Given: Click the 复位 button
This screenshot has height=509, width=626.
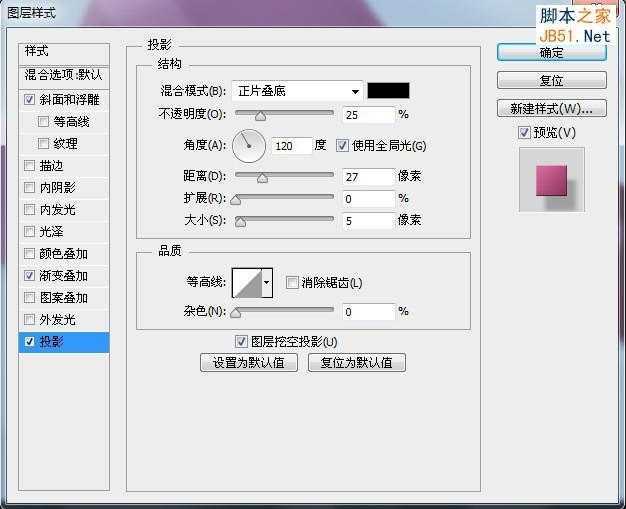Looking at the screenshot, I should point(552,80).
